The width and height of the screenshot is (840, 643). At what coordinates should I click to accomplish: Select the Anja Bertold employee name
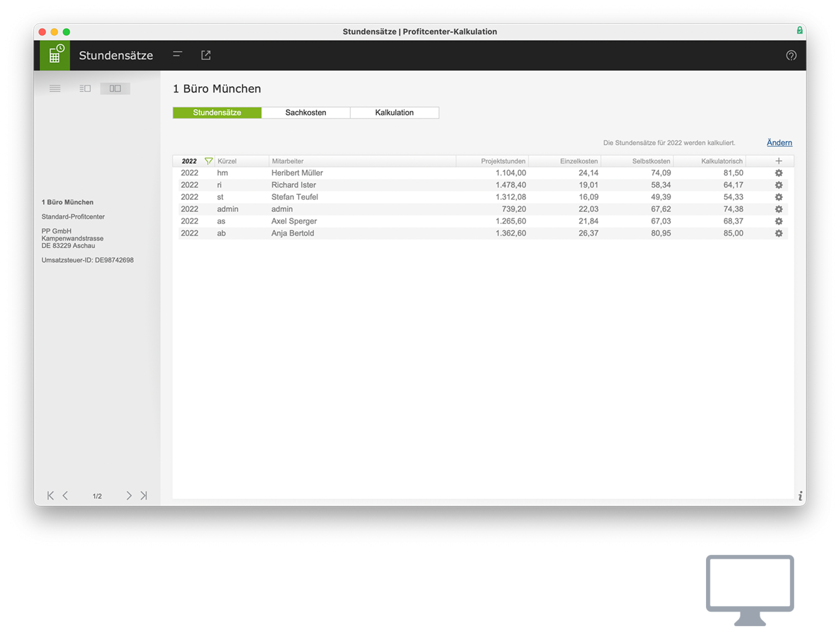coord(293,233)
